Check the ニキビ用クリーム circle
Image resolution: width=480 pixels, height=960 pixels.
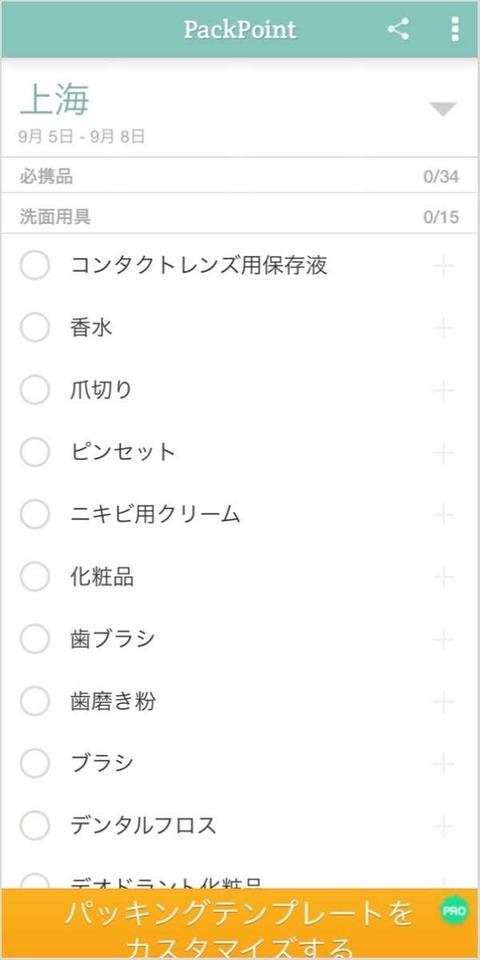tap(35, 514)
